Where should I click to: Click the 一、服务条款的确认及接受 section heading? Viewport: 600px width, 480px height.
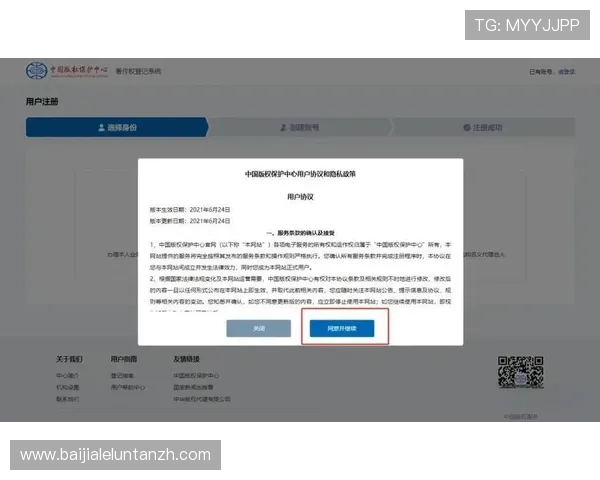300,233
